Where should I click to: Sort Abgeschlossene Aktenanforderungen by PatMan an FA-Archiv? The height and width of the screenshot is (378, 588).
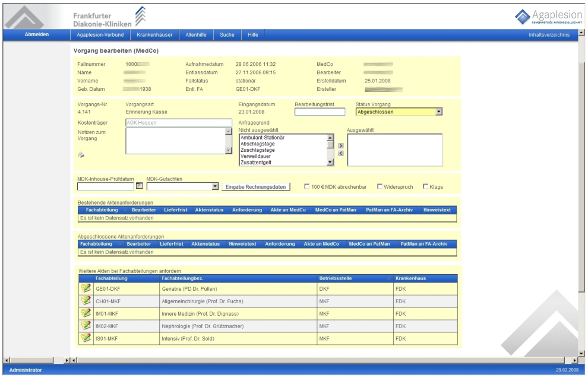[x=423, y=244]
